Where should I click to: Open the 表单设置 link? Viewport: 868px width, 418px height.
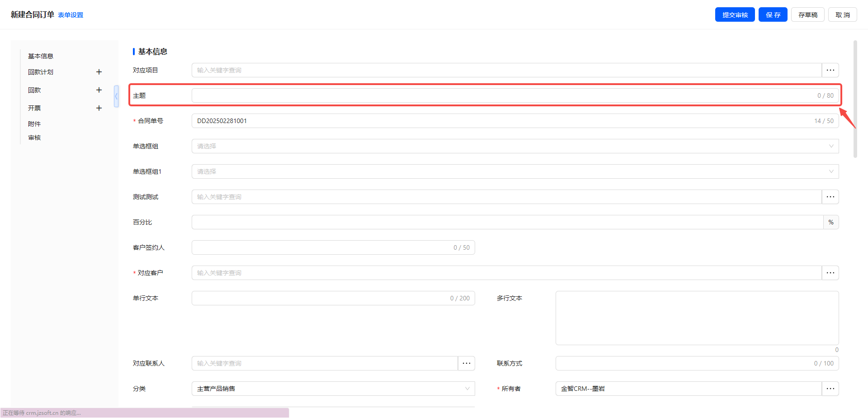(x=71, y=15)
